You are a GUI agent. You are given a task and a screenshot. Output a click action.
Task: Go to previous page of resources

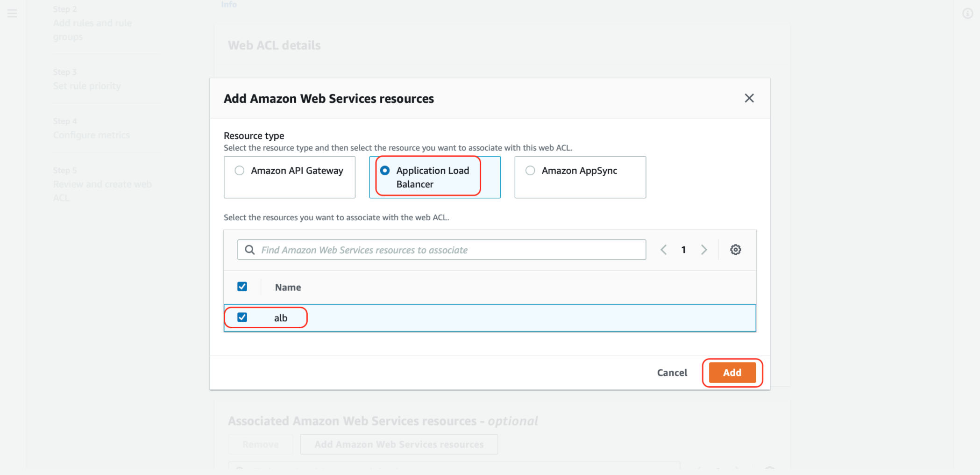tap(663, 250)
